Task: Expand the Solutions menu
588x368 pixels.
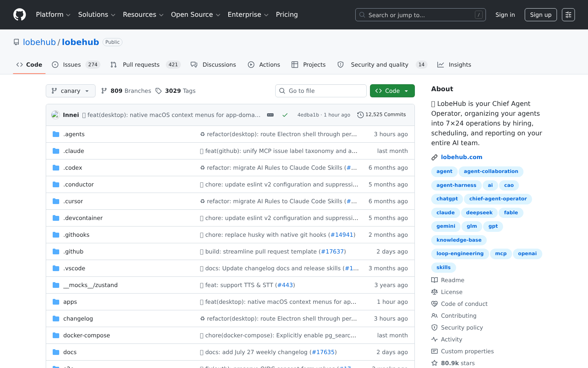Action: 97,15
